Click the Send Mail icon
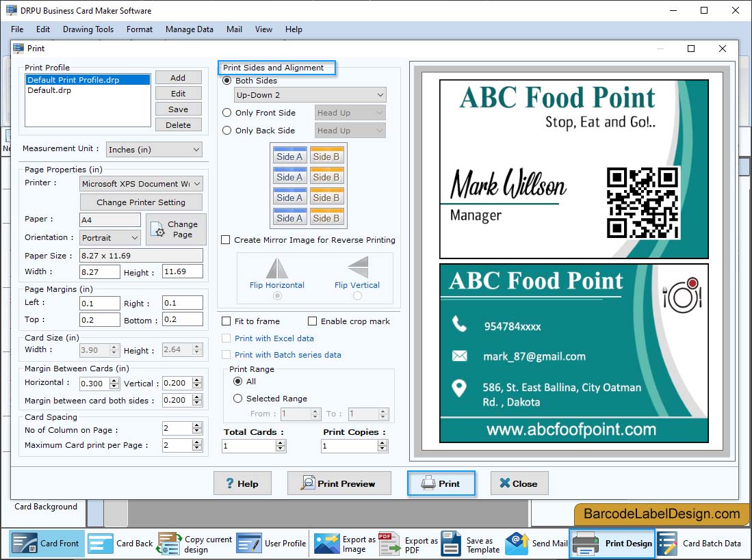The image size is (752, 560). [516, 543]
